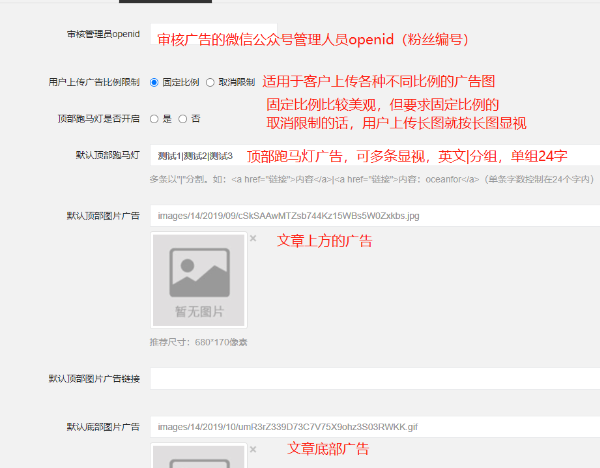Click the 默认顶部图片广告链接 label
Image resolution: width=600 pixels, height=468 pixels.
coord(94,378)
